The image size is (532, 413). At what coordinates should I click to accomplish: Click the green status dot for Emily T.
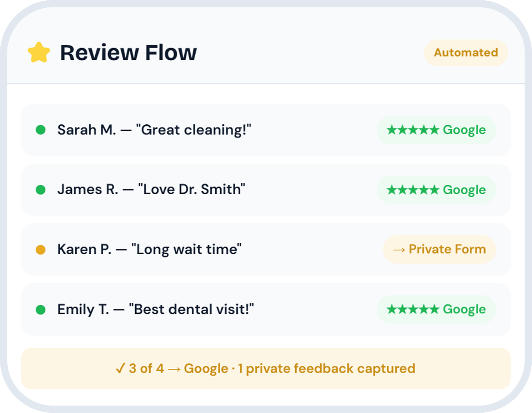pos(41,309)
